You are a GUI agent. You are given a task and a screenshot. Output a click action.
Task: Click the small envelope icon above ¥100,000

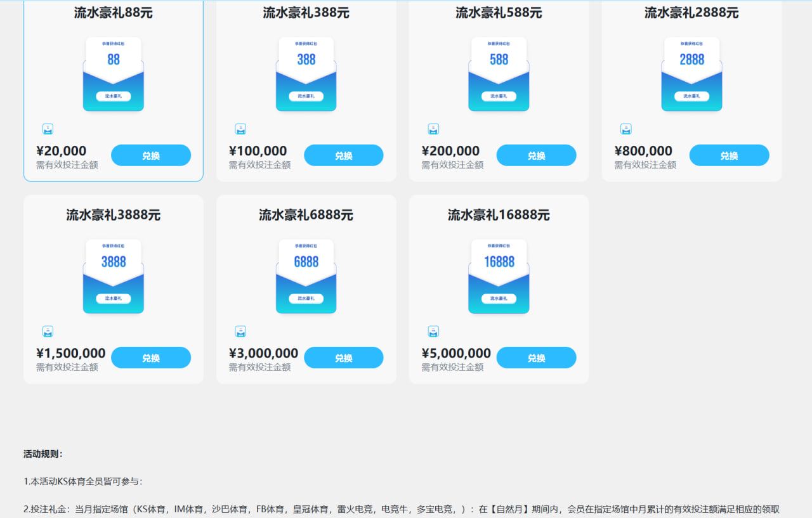[x=240, y=129]
